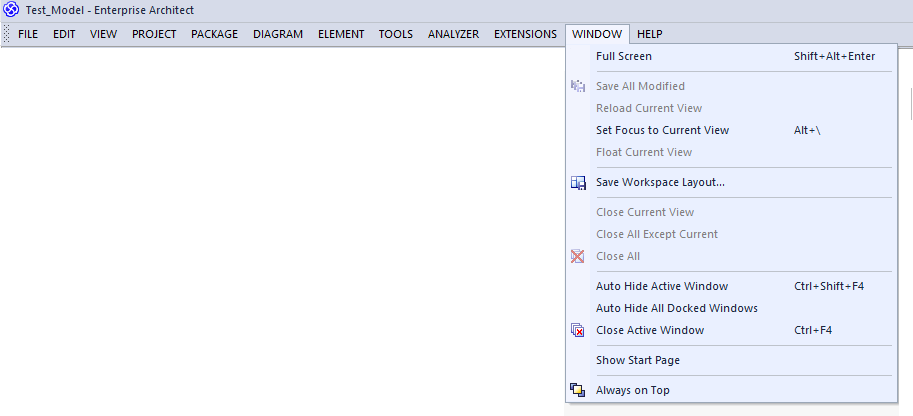Click the toolbar drag-handle grip beside FILE
Image resolution: width=913 pixels, height=416 pixels.
point(6,34)
